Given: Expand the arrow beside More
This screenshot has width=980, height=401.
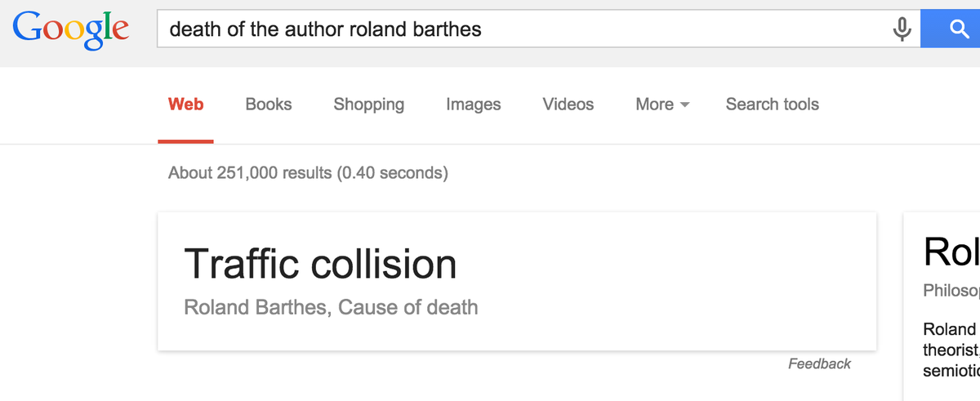Looking at the screenshot, I should [x=684, y=105].
